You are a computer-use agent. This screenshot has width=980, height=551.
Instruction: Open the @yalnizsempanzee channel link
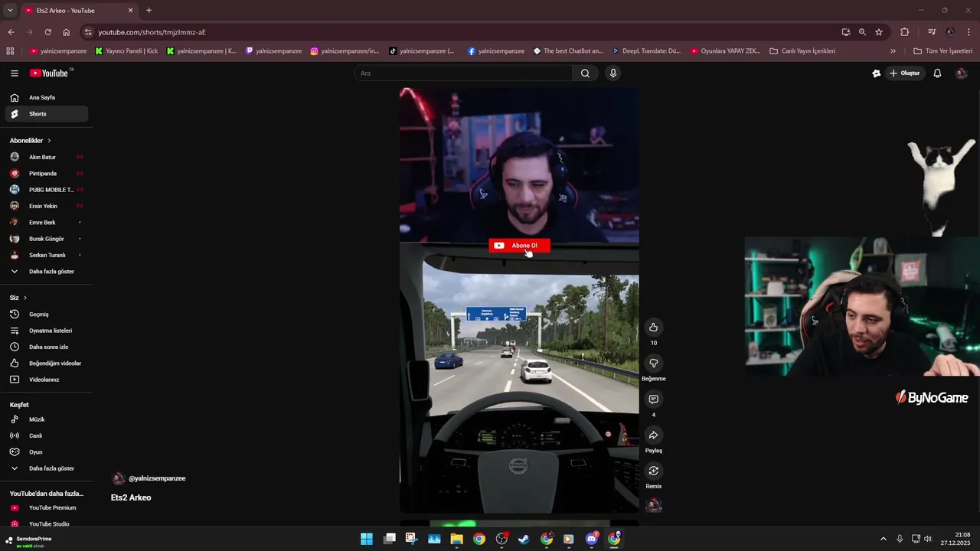[x=157, y=478]
